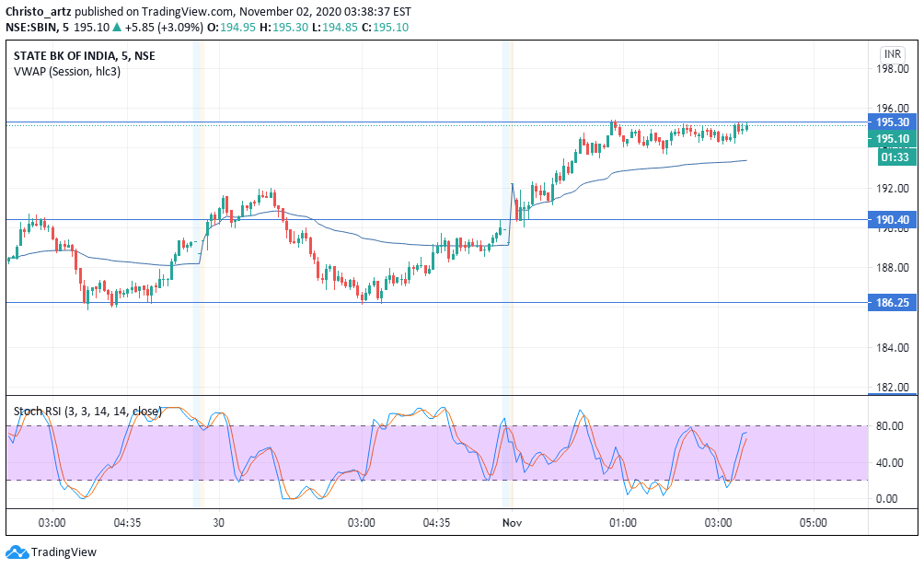The width and height of the screenshot is (924, 569).
Task: Click the L:194.85 low value in header
Action: (335, 27)
